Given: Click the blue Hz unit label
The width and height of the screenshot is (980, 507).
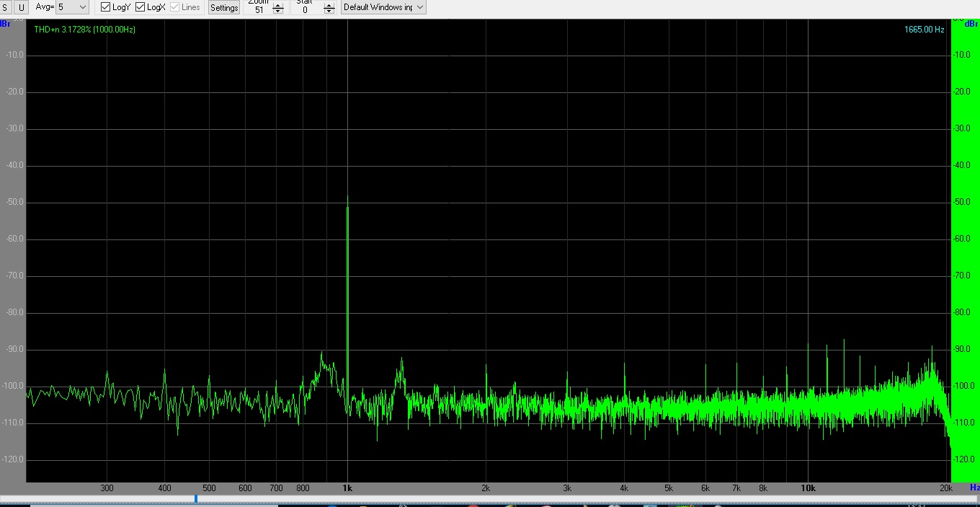Looking at the screenshot, I should pyautogui.click(x=974, y=488).
